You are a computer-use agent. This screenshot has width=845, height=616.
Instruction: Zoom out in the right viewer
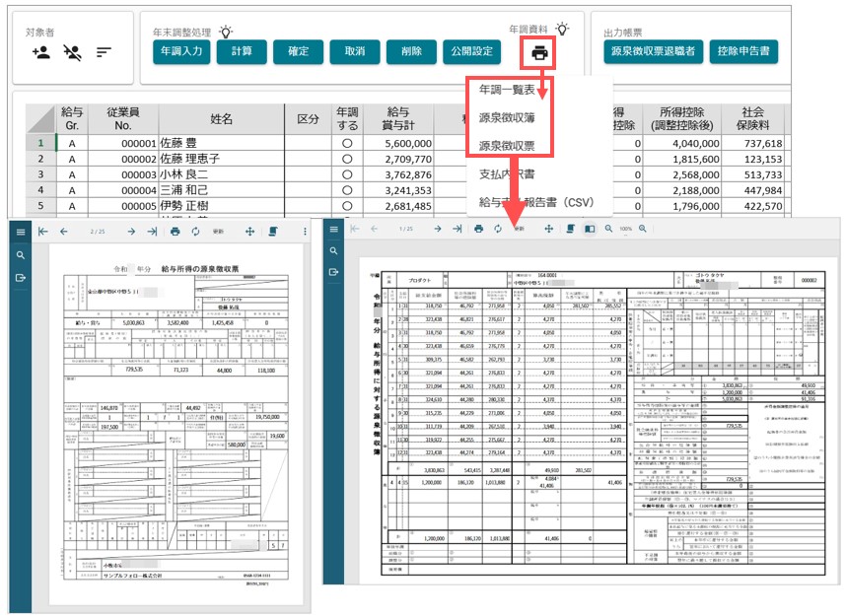(608, 229)
